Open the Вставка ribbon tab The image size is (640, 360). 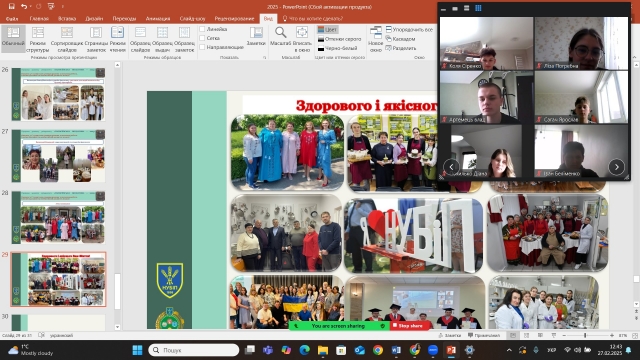[67, 18]
